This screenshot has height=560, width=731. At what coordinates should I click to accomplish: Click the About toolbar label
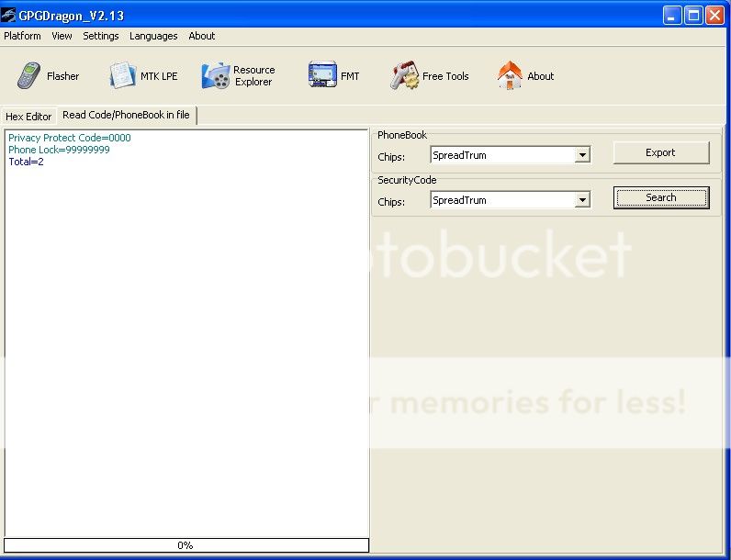click(x=540, y=76)
